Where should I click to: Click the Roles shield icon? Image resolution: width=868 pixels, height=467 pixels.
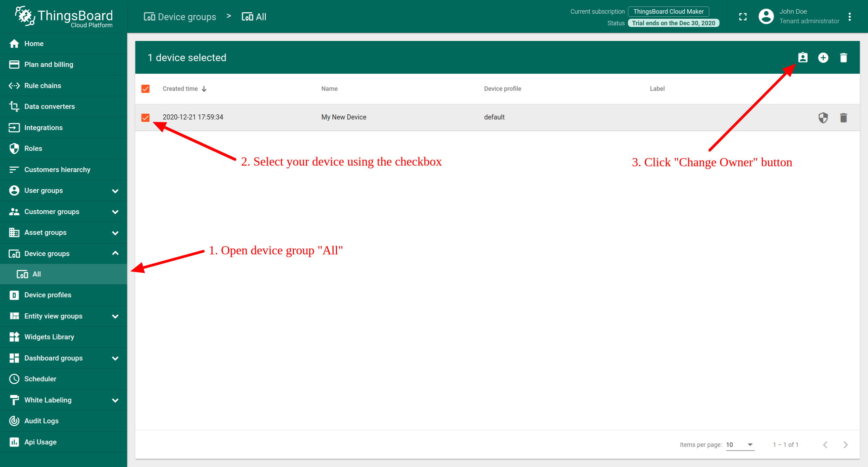pos(14,148)
